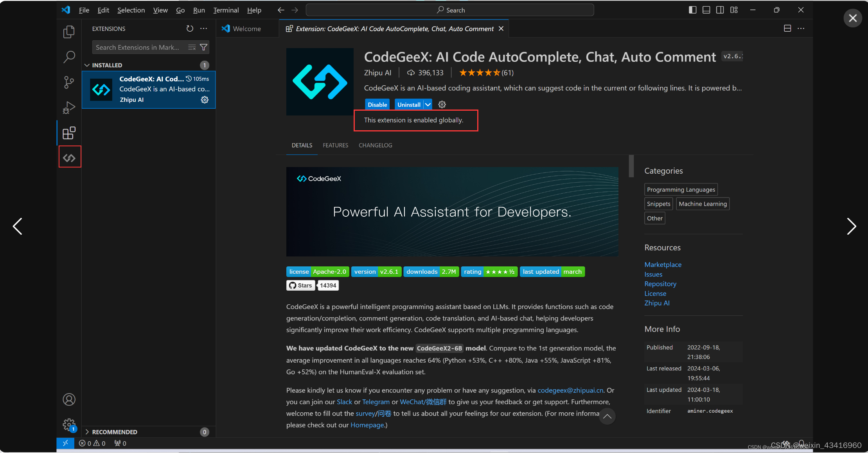Open gear menu on CodeGeeX list item
The image size is (868, 453).
[x=205, y=100]
